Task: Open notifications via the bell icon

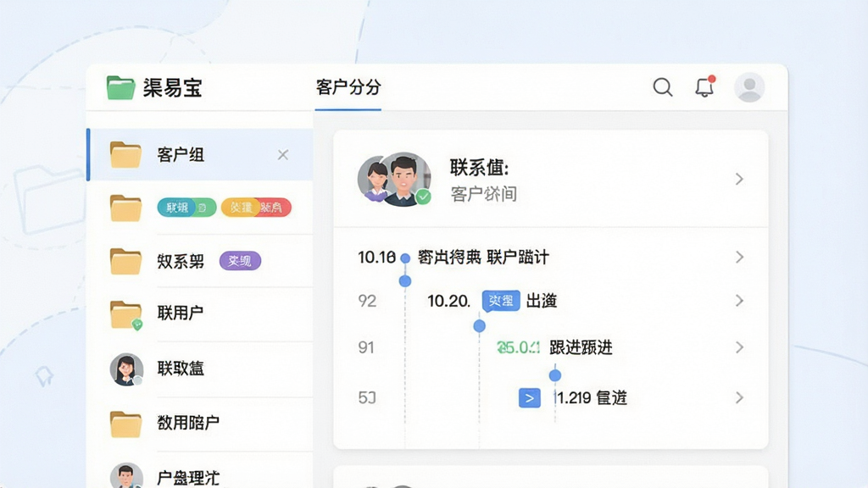Action: 704,87
